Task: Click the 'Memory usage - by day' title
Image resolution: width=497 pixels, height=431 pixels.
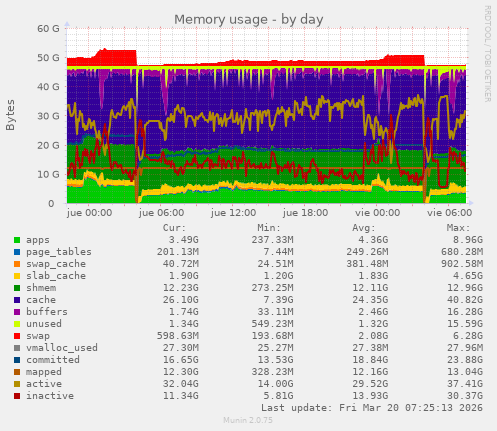Action: (249, 20)
